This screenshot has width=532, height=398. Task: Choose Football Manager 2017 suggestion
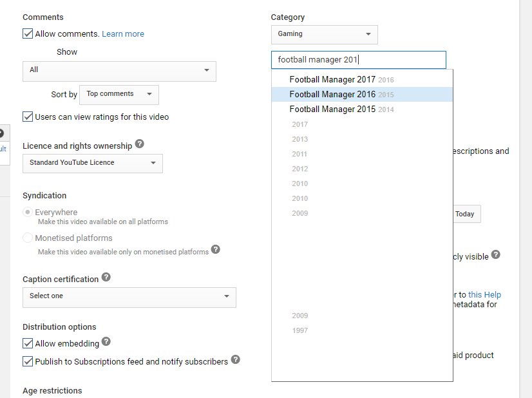point(362,79)
